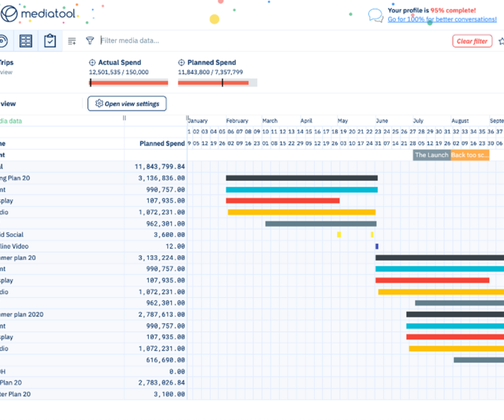Click the add row list icon
504x420 pixels.
(x=72, y=41)
